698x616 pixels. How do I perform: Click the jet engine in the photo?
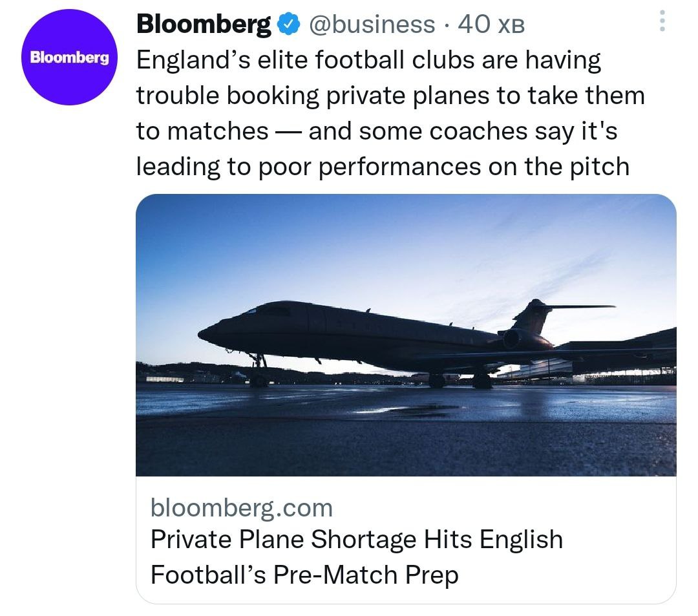click(x=520, y=339)
